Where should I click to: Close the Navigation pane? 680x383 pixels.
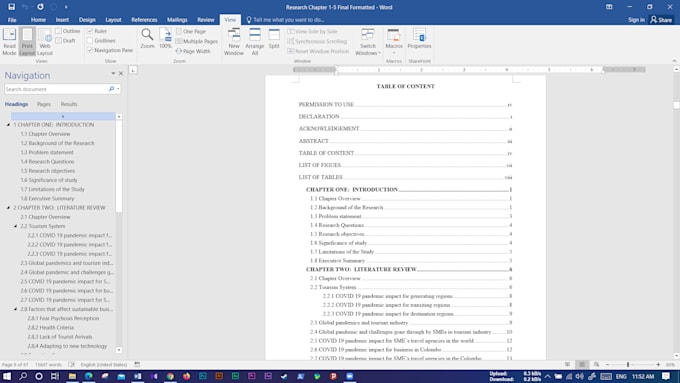click(x=121, y=74)
